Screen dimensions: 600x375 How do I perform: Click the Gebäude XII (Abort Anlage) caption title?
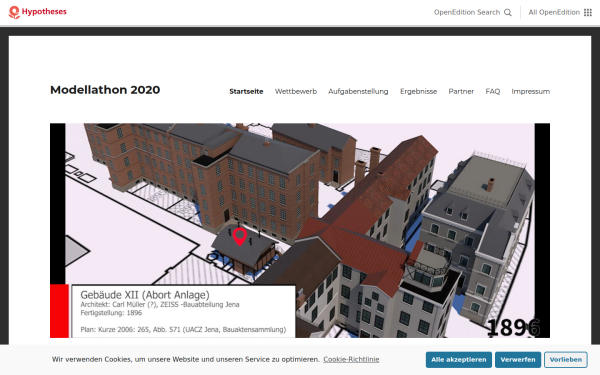click(145, 295)
